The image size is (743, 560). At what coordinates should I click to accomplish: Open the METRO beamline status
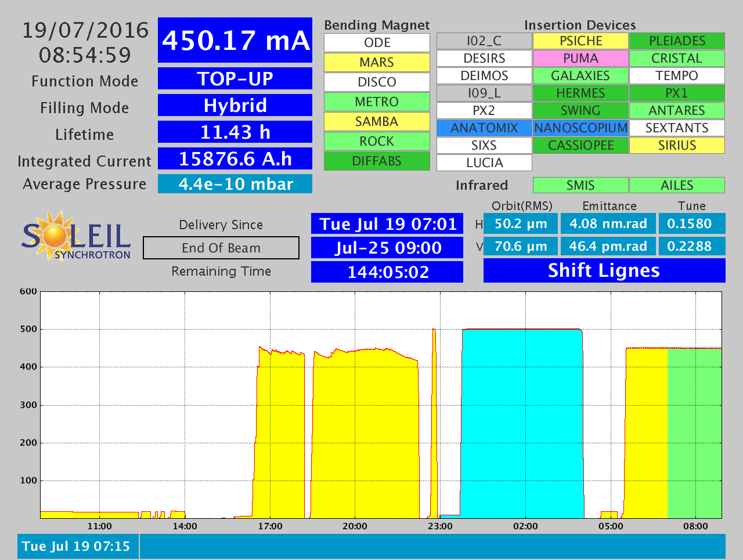(377, 102)
